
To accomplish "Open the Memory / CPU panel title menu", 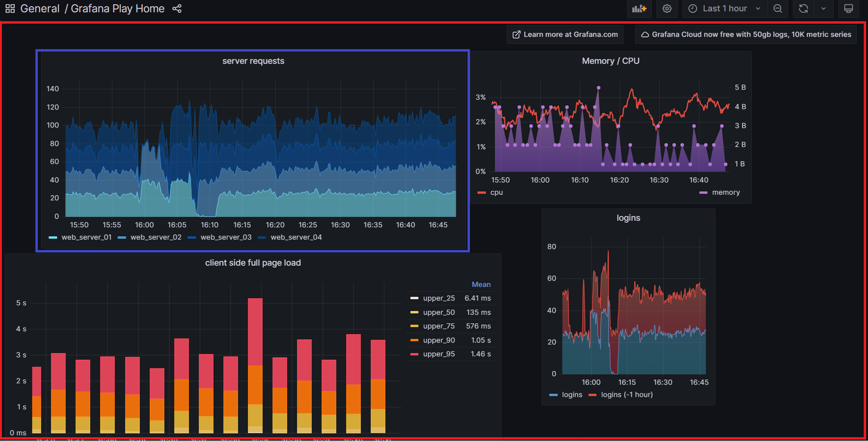I will coord(611,61).
